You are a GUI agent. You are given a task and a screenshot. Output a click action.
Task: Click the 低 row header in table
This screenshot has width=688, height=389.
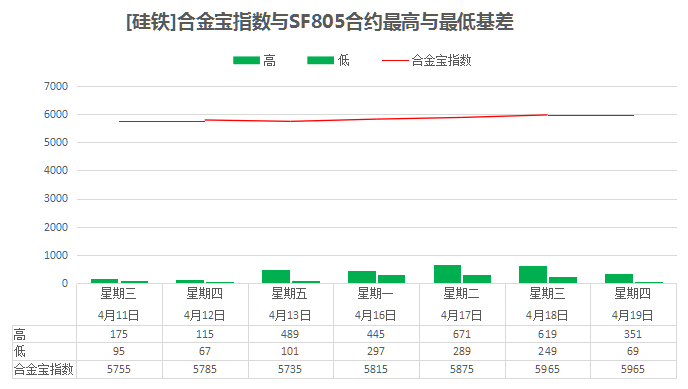click(20, 351)
